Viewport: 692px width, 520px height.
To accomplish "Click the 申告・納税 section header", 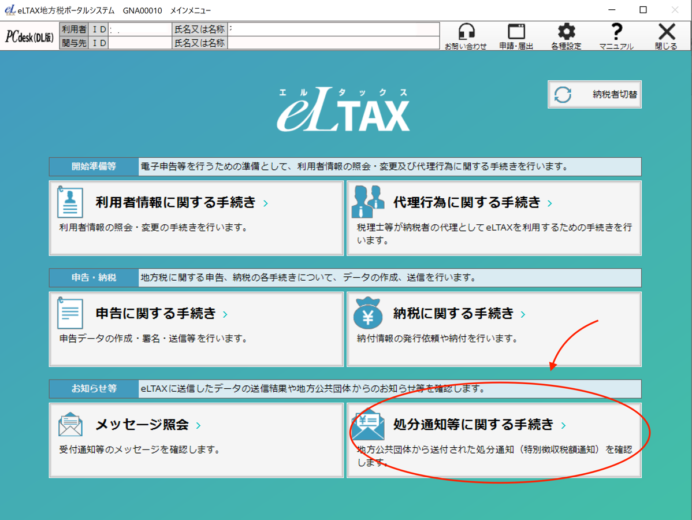I will point(94,278).
